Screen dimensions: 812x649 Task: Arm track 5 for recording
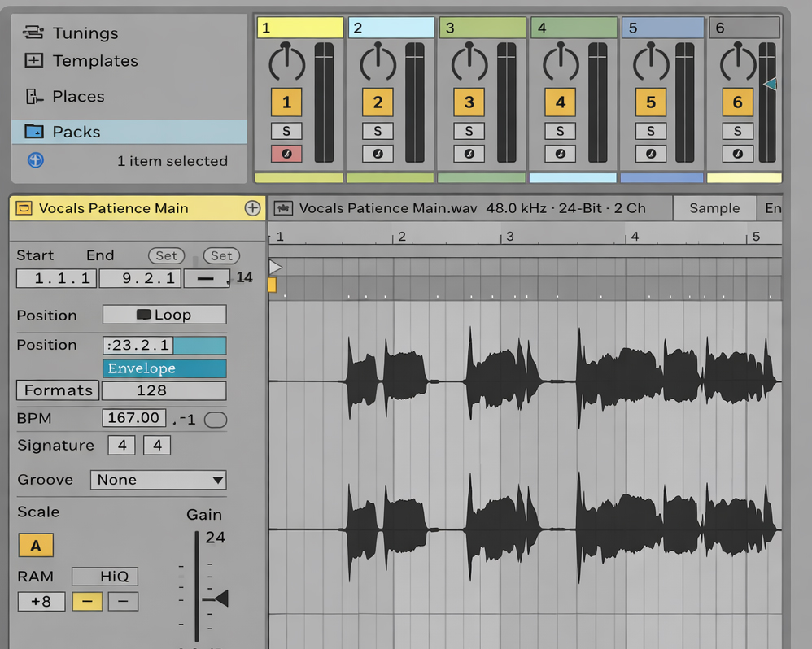click(650, 154)
